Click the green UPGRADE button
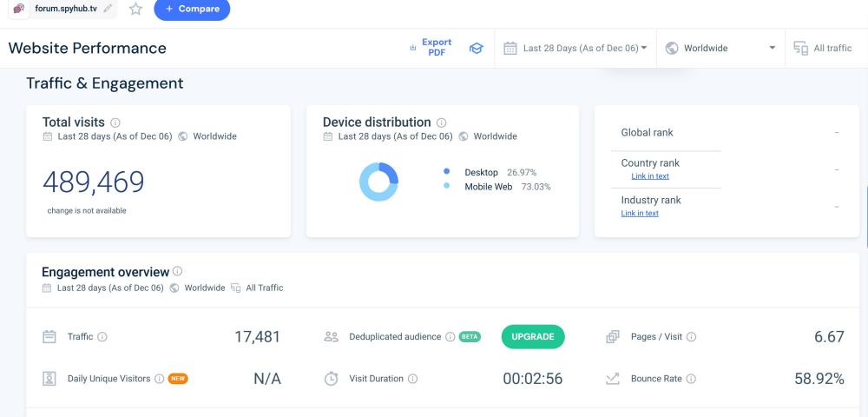 533,337
